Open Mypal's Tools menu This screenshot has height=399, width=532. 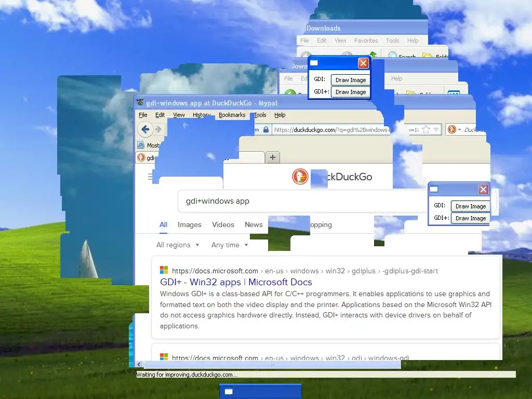(260, 115)
